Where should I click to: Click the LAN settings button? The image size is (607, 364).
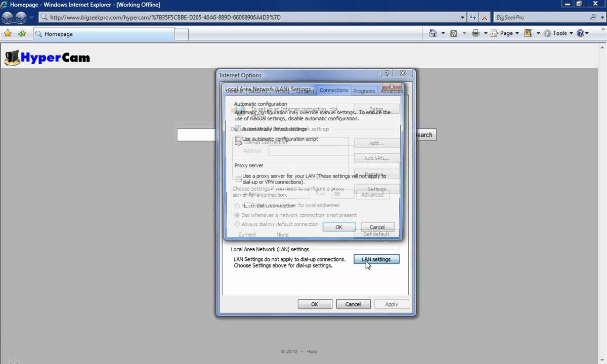pyautogui.click(x=376, y=259)
